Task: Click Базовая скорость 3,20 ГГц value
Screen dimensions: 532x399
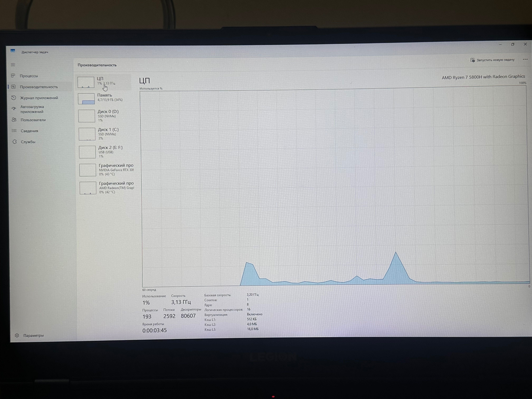Action: 253,295
